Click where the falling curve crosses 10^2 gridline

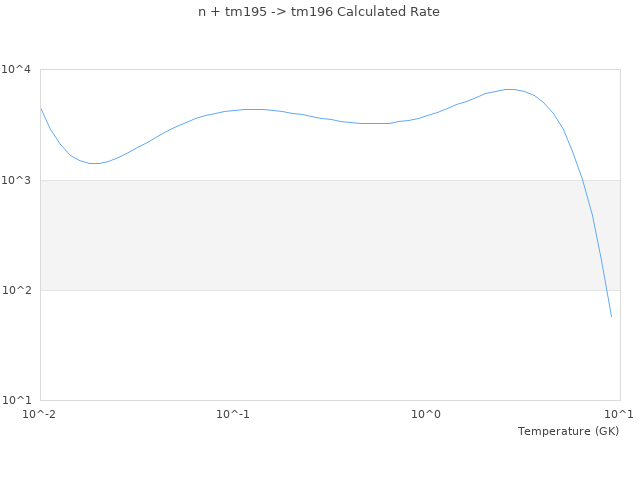[x=604, y=290]
